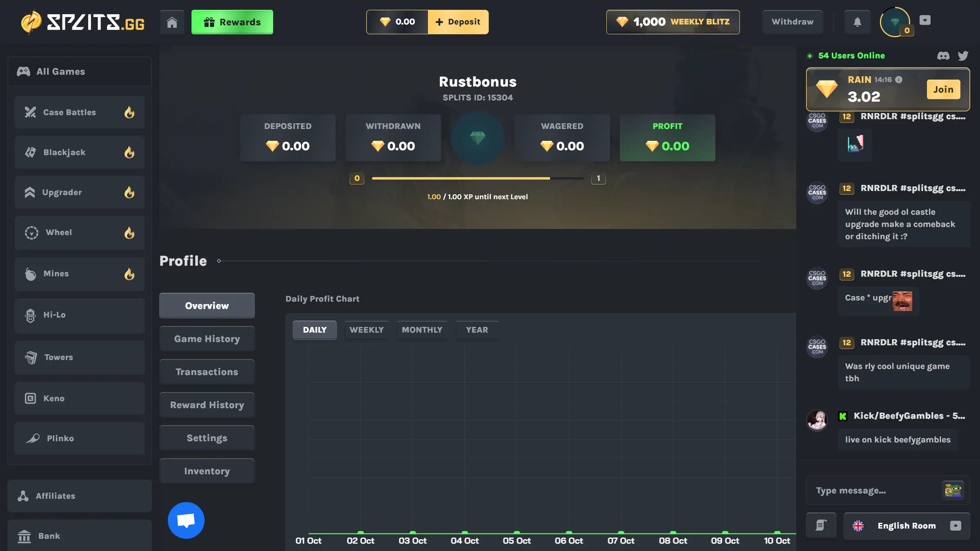This screenshot has width=980, height=551.
Task: Switch chart to WEEKLY view
Action: pyautogui.click(x=367, y=330)
